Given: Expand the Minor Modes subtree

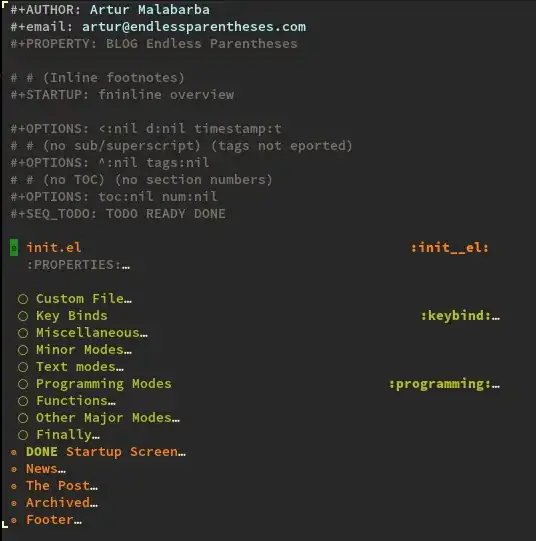Looking at the screenshot, I should pyautogui.click(x=84, y=350).
